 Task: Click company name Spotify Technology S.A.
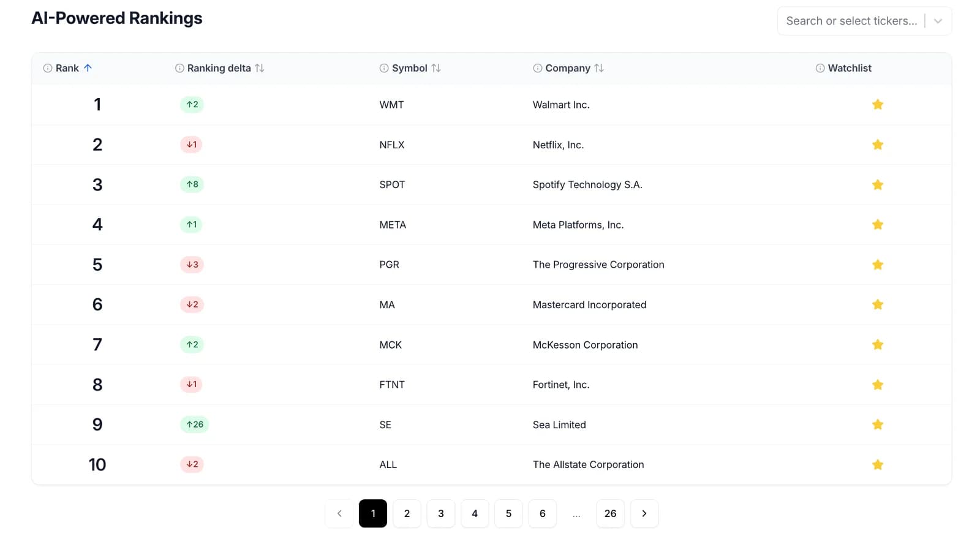pyautogui.click(x=587, y=184)
